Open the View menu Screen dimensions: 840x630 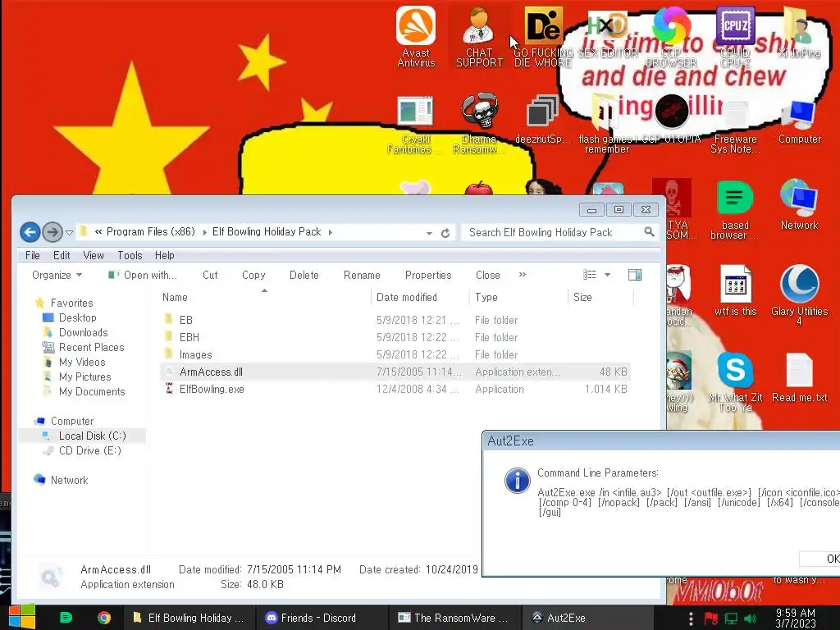click(94, 256)
